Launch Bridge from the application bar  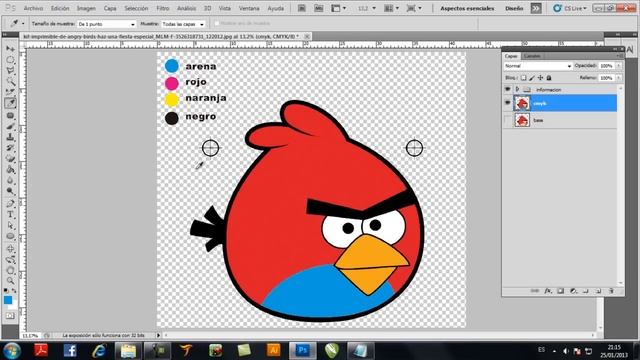point(302,8)
